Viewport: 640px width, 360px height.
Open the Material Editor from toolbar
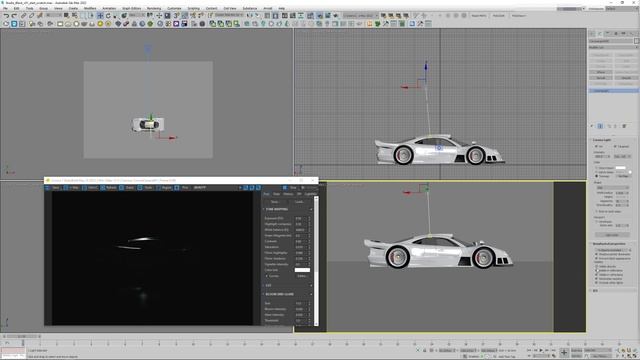(310, 16)
